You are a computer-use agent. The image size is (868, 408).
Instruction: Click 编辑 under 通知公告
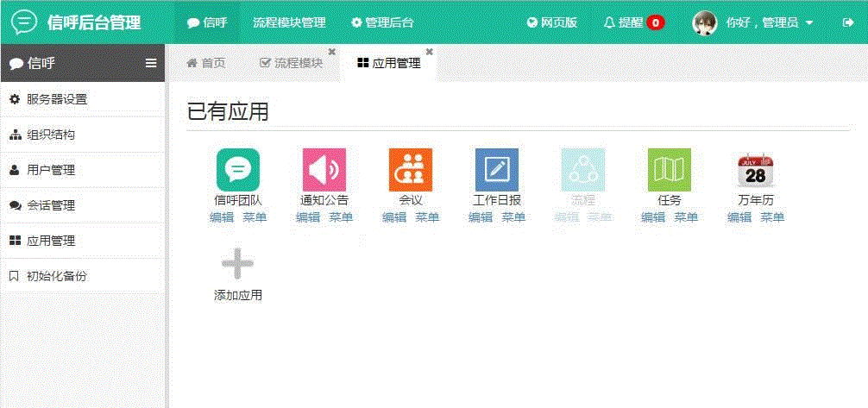coord(308,217)
